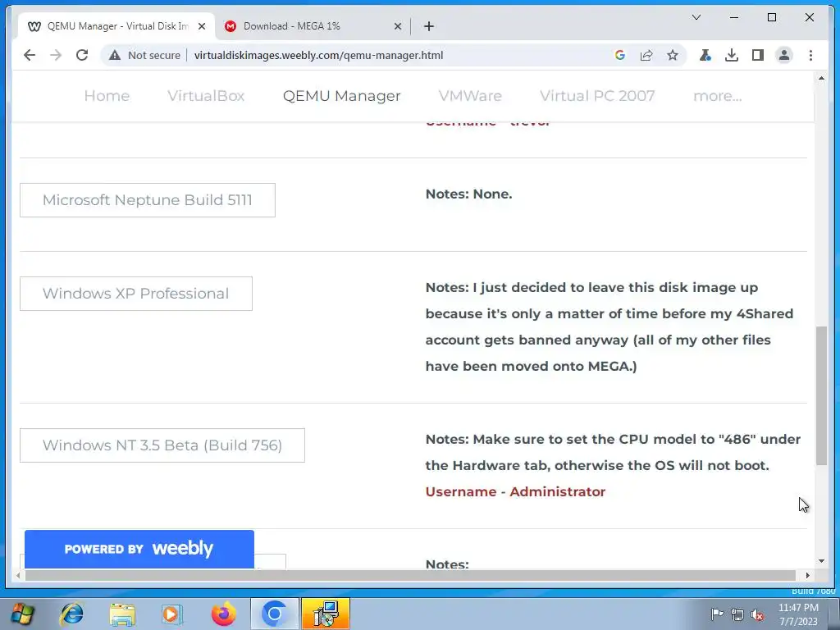Close the QEMU Manager tab
The height and width of the screenshot is (630, 840).
(202, 26)
